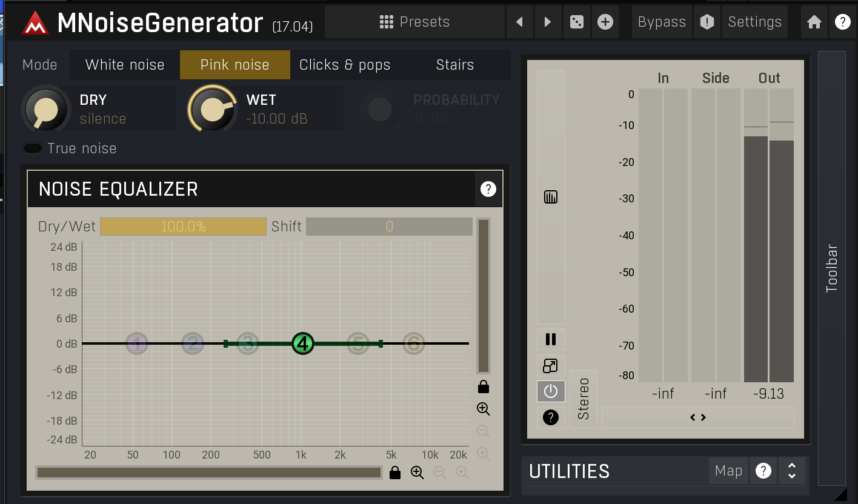Randomize settings with the dice icon
The height and width of the screenshot is (504, 858).
(x=576, y=22)
